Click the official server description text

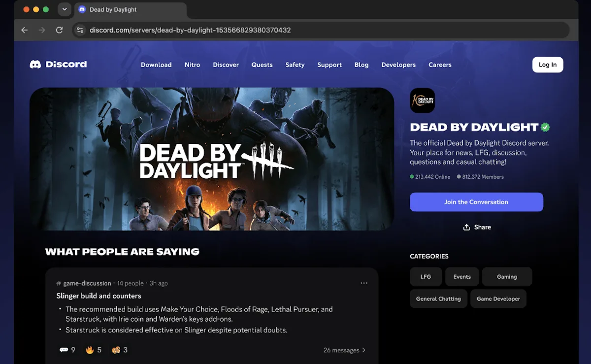coord(479,153)
